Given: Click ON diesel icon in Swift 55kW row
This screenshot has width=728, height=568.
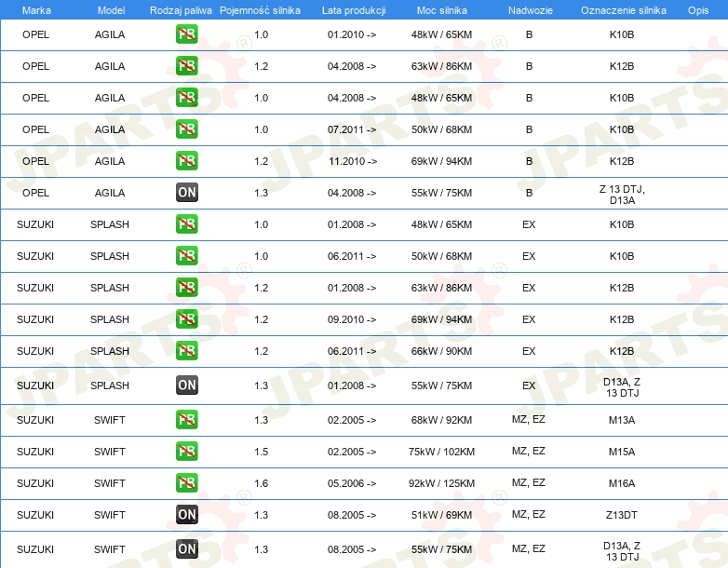Looking at the screenshot, I should [186, 549].
